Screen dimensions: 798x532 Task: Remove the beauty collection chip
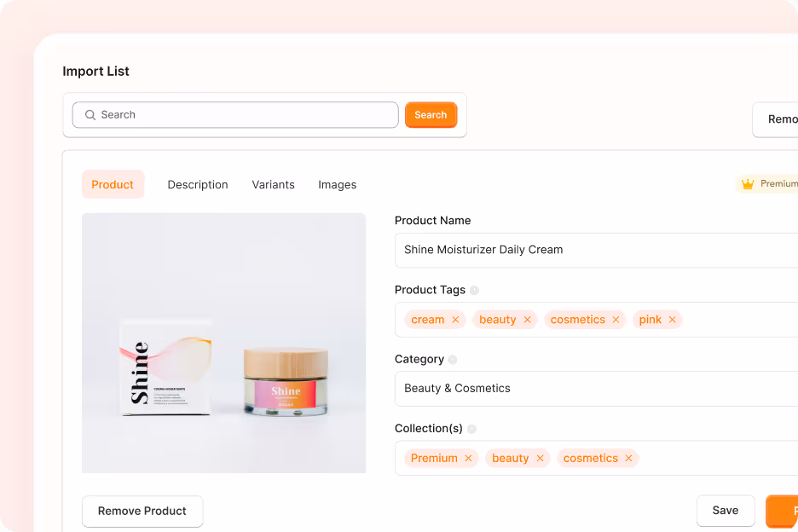[x=540, y=458]
